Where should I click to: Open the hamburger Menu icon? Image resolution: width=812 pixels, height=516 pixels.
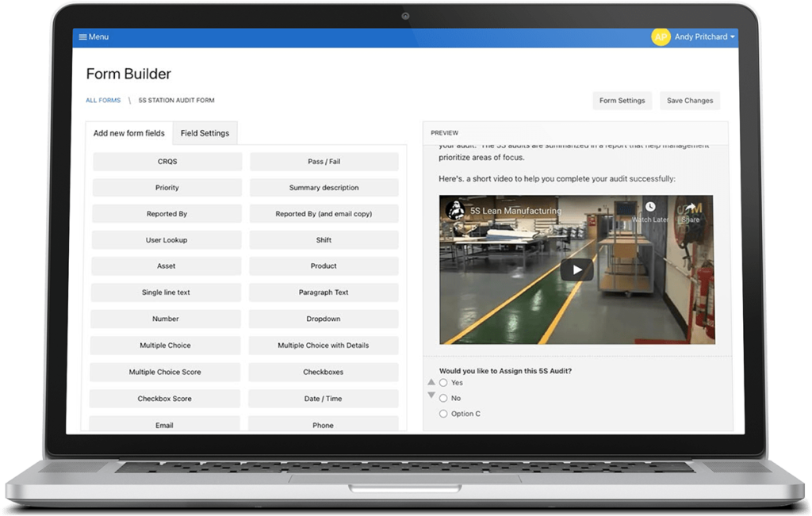(x=82, y=37)
